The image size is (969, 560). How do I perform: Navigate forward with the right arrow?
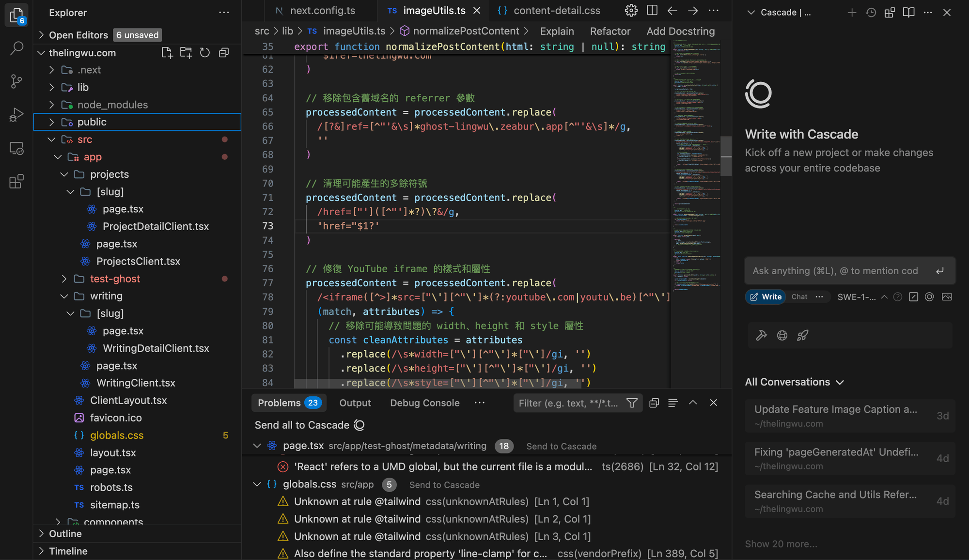(693, 11)
